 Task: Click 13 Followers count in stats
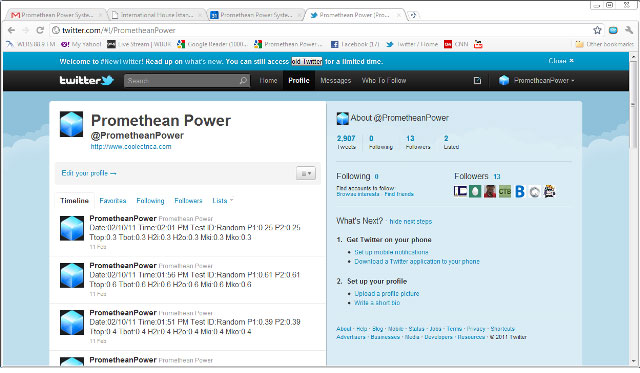(418, 142)
